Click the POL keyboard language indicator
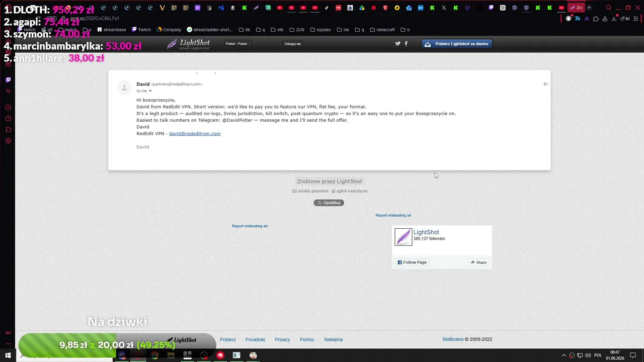This screenshot has height=362, width=644. pyautogui.click(x=598, y=355)
